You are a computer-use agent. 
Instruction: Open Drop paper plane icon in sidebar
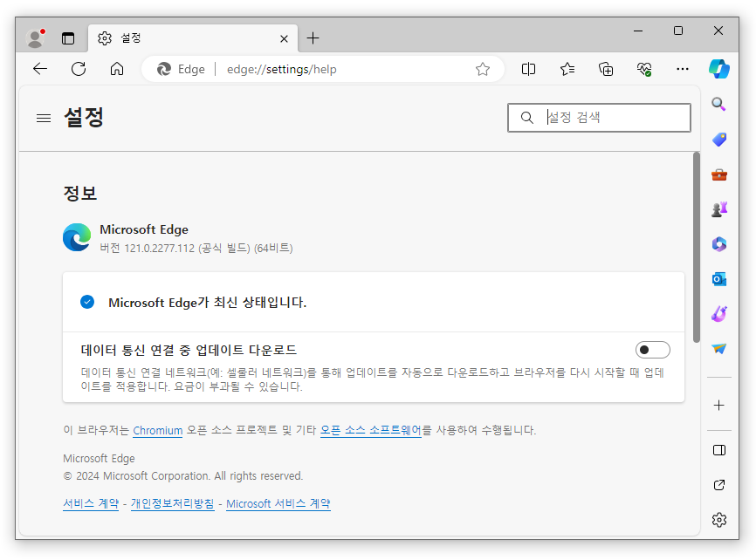click(x=718, y=348)
